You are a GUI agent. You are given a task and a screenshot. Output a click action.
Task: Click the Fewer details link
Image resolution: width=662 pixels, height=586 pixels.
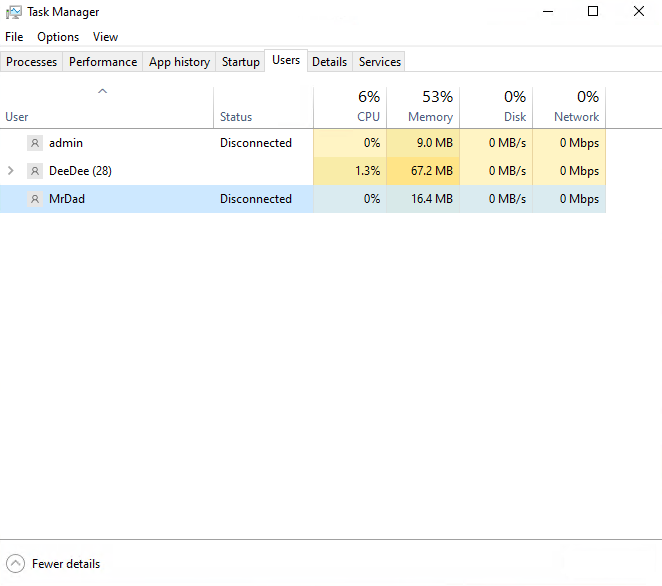[66, 564]
